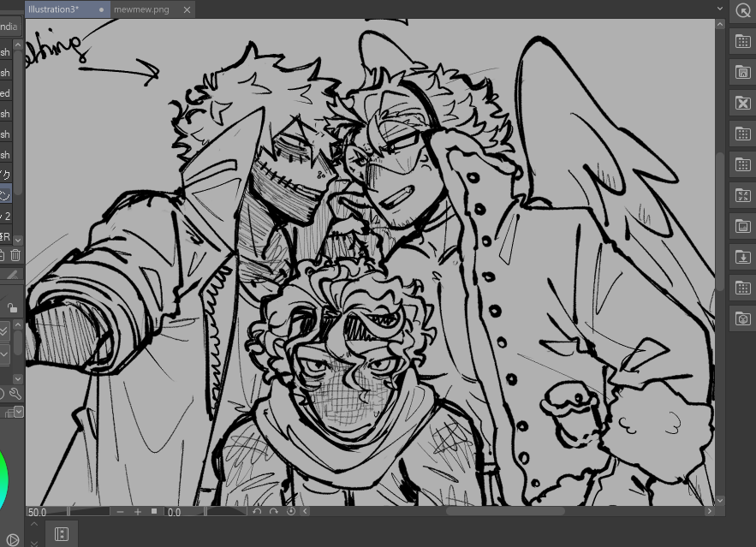Click the canvas vertical scrollbar thumb
The image size is (756, 547).
720,222
